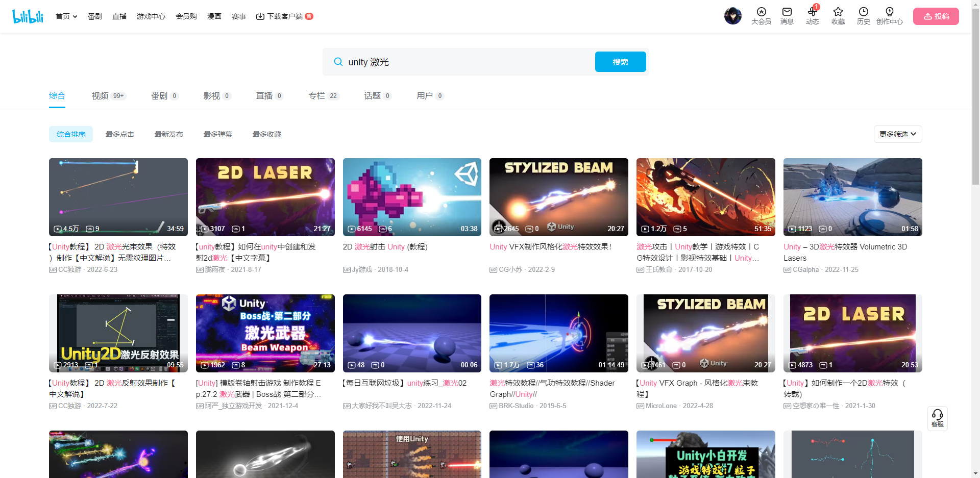Open video title 2D 激光射击 Unity (教程)

pos(385,247)
